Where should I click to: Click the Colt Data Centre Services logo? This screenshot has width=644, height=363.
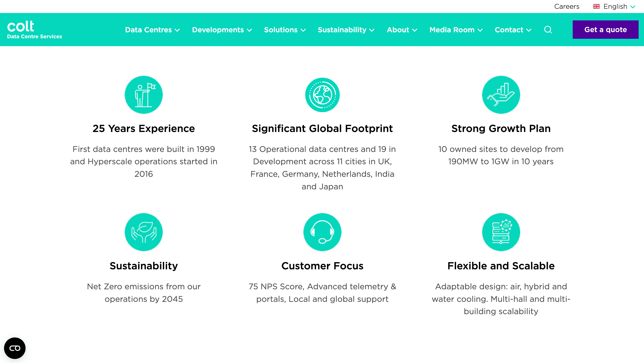pyautogui.click(x=35, y=30)
